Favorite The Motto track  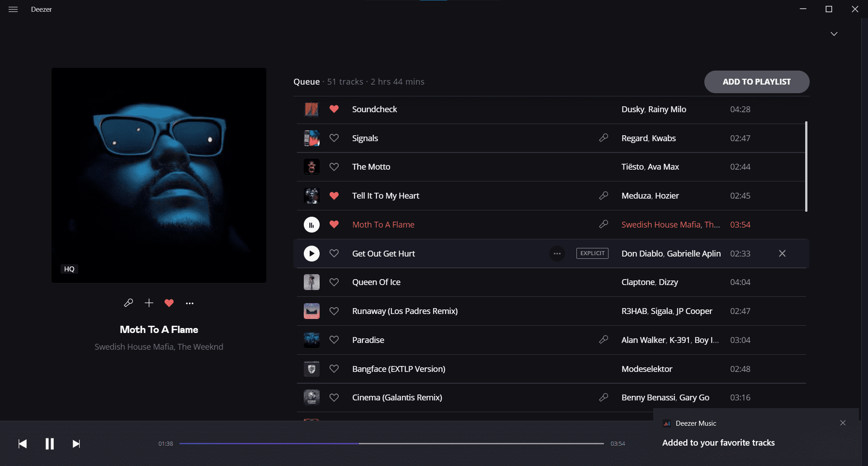pos(334,167)
